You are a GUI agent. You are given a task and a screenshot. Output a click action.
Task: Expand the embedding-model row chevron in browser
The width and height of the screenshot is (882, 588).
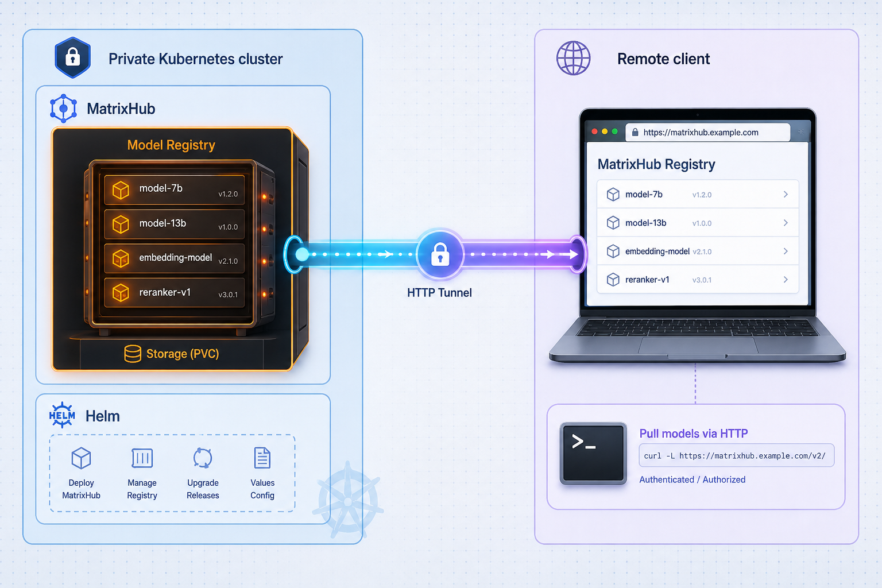[x=786, y=251]
